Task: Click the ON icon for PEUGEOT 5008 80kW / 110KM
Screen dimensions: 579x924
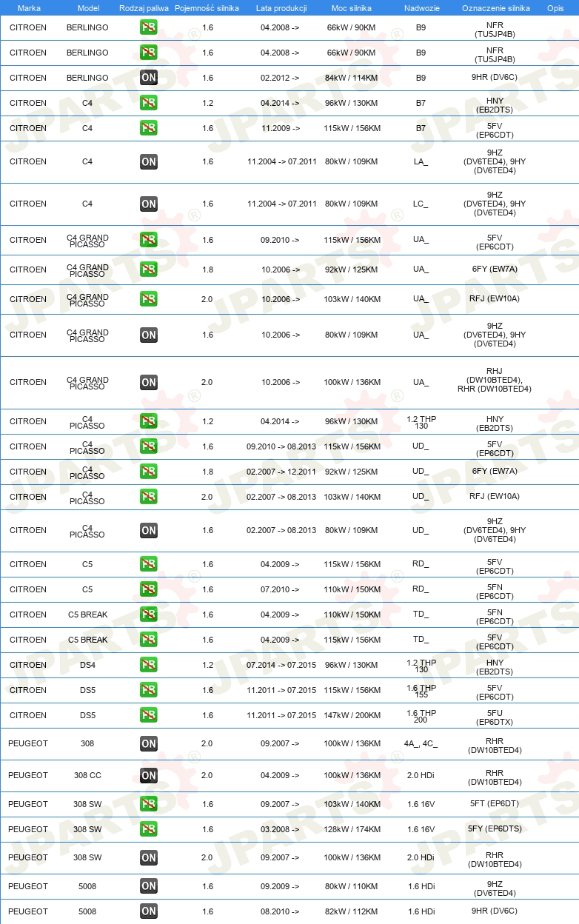Action: point(148,886)
